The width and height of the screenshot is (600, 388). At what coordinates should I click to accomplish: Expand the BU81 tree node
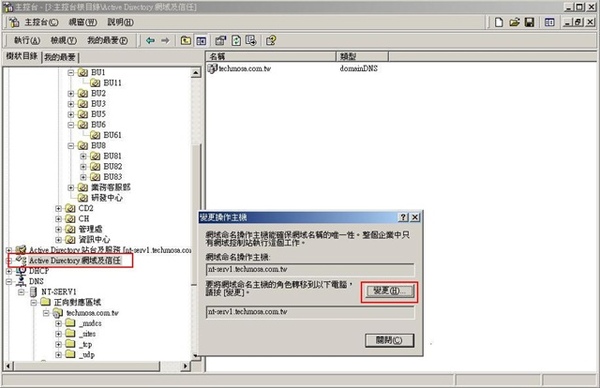pos(83,156)
